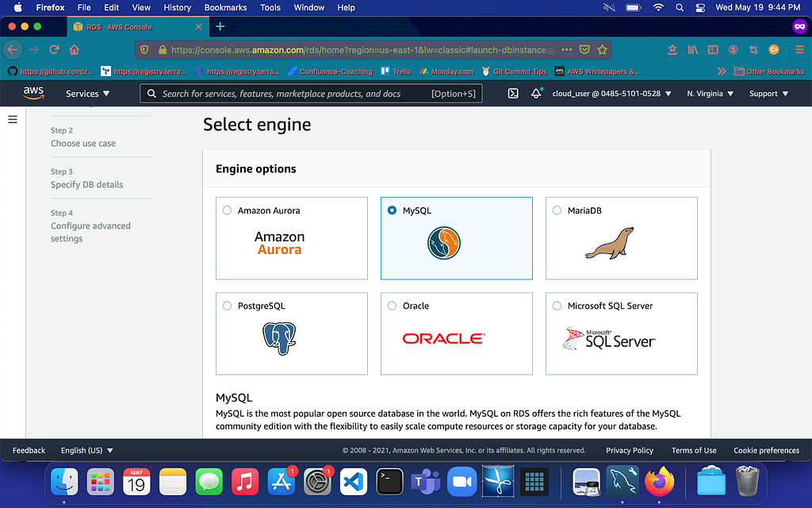The image size is (812, 508).
Task: Expand the Support dropdown
Action: [768, 94]
